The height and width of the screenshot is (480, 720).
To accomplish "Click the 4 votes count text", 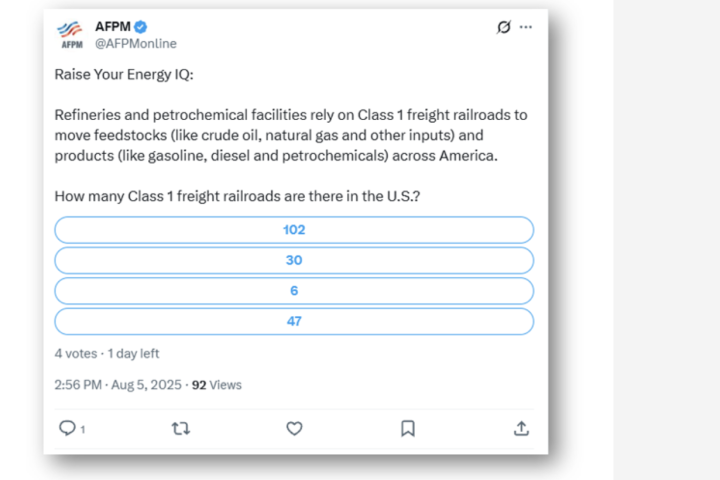I will (x=76, y=354).
